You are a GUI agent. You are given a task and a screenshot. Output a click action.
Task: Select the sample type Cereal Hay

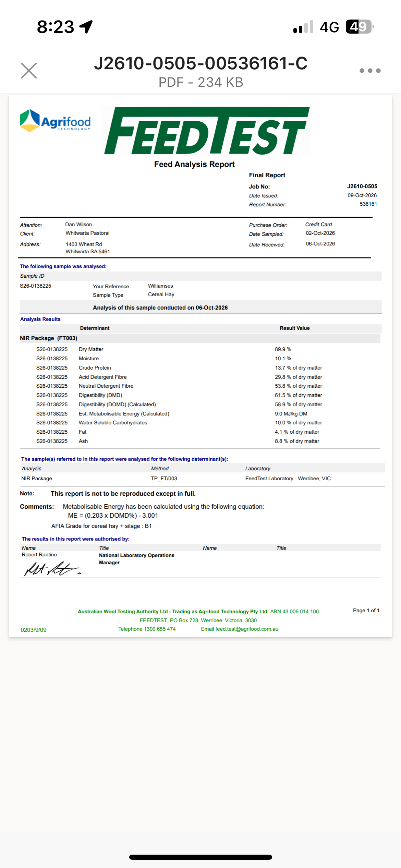tap(161, 294)
